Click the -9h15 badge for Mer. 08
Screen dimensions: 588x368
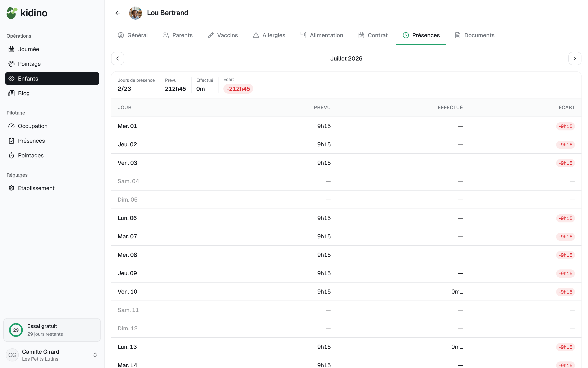(565, 255)
